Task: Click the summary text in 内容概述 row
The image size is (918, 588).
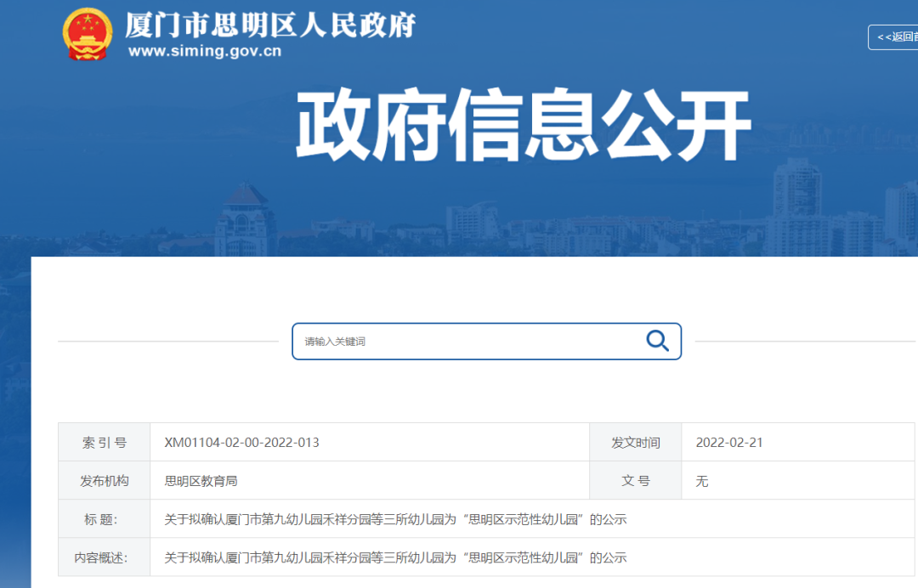Action: pyautogui.click(x=395, y=557)
